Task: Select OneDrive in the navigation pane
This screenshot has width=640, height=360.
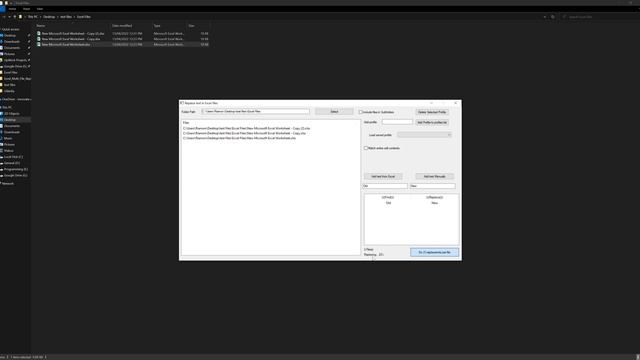Action: tap(16, 99)
